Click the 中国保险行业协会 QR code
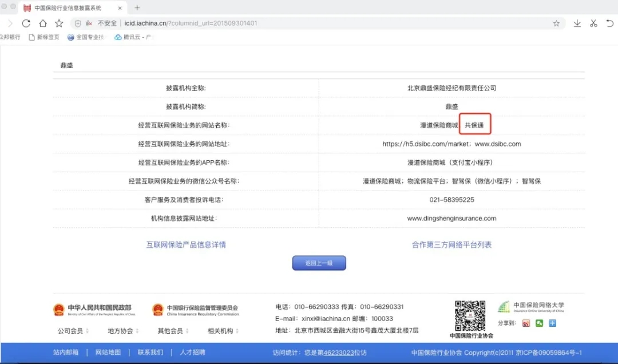 (470, 316)
